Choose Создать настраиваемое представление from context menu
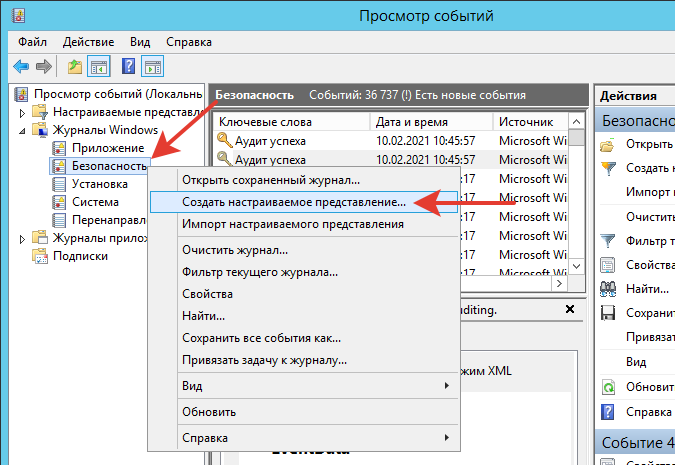 pyautogui.click(x=294, y=201)
